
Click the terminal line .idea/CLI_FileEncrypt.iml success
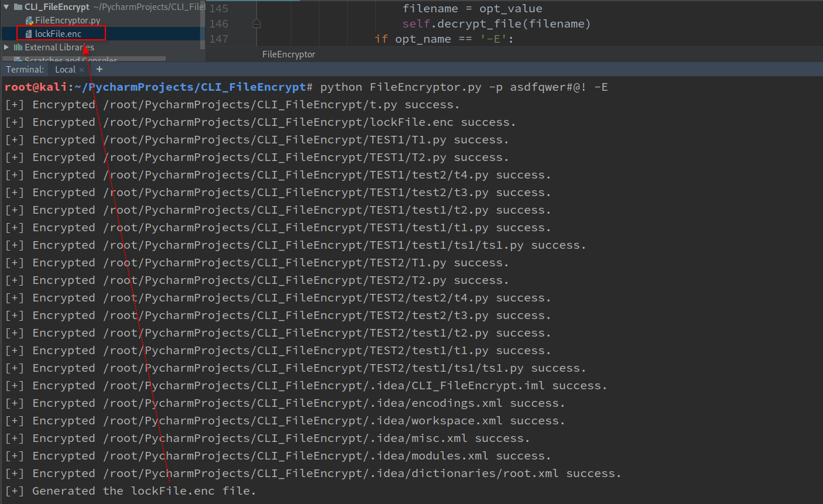(306, 386)
